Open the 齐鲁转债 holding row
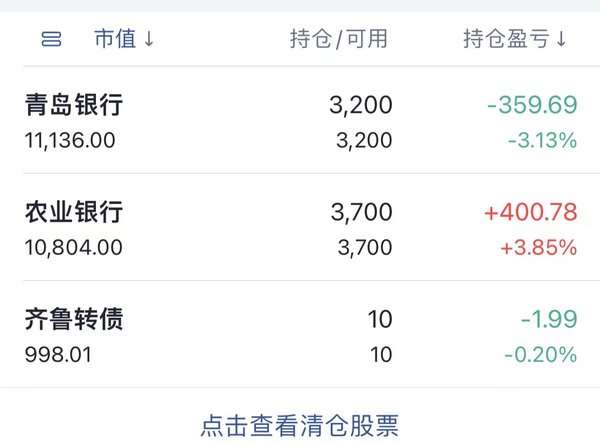The image size is (600, 444). point(300,334)
